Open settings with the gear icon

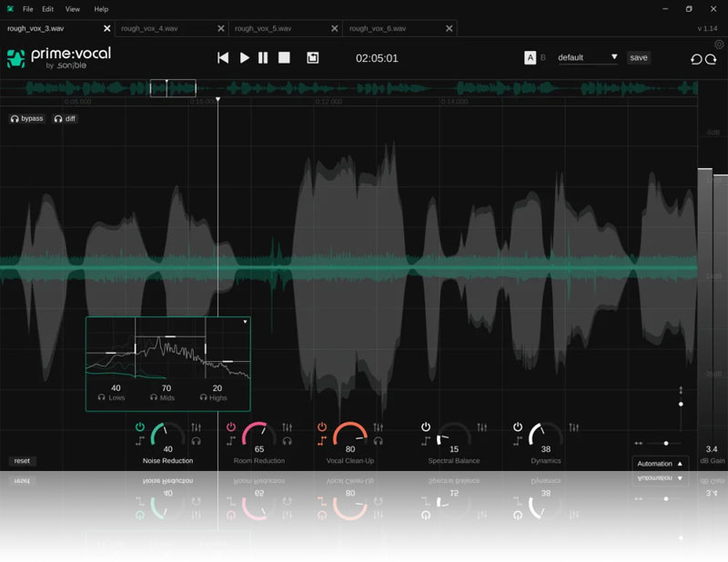(719, 44)
